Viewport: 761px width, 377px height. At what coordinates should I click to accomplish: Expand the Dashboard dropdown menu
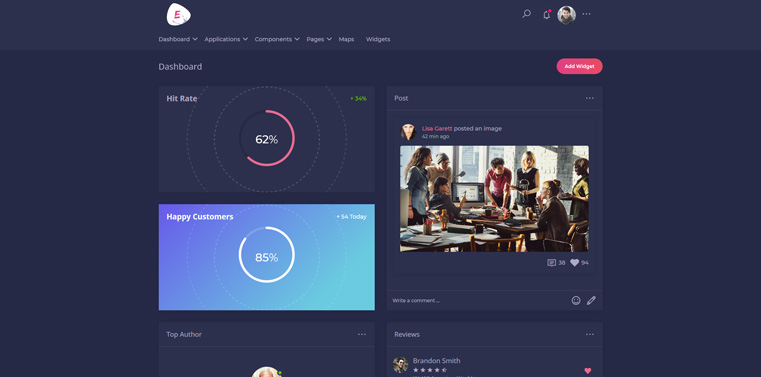(x=178, y=39)
